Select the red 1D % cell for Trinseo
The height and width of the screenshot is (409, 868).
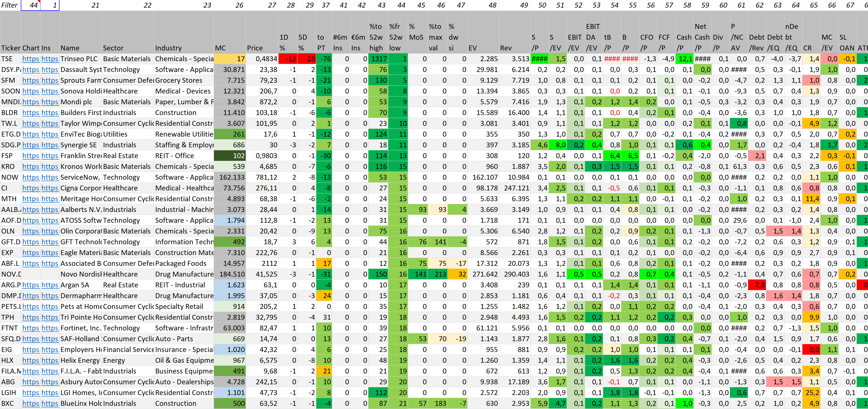pyautogui.click(x=287, y=59)
